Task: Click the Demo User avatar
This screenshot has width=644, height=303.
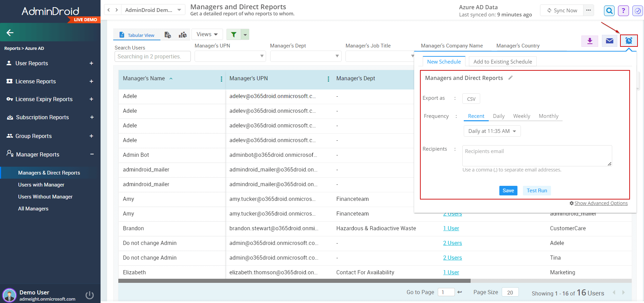Action: (x=9, y=295)
